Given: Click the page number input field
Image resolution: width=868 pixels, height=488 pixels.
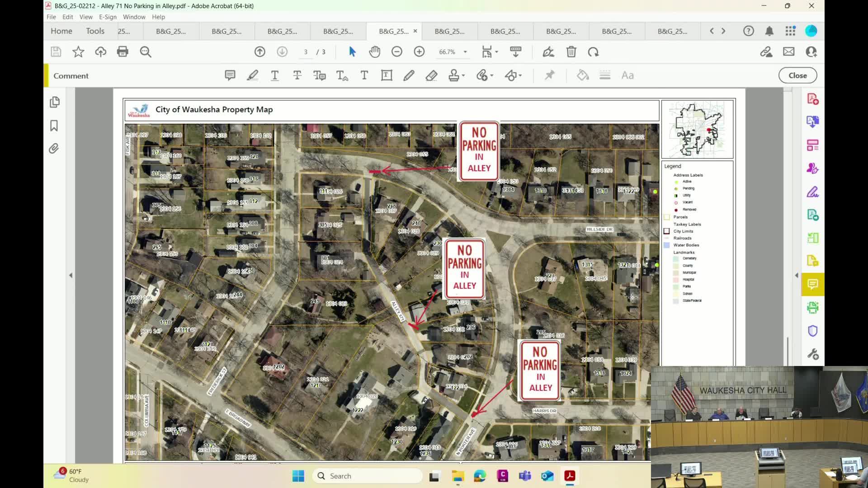Looking at the screenshot, I should (x=307, y=52).
